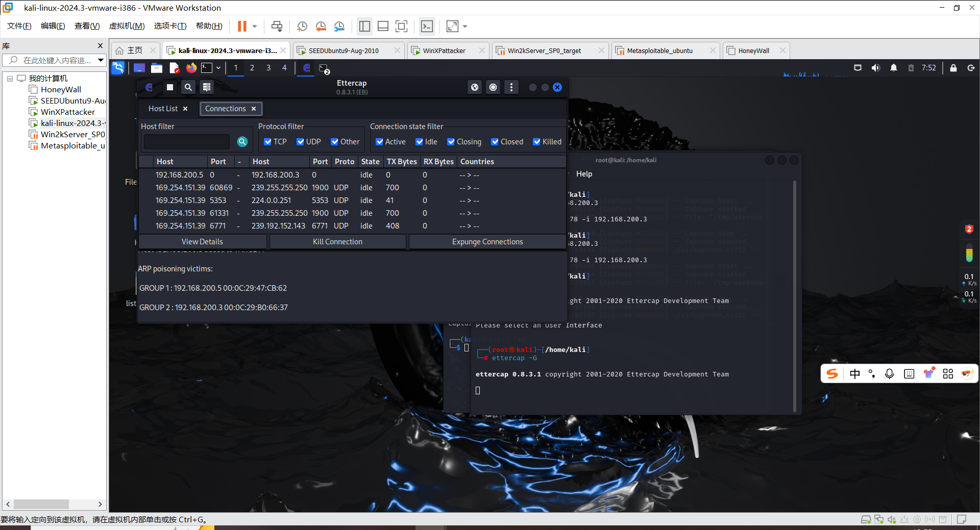Uncheck the Killed connection state filter
This screenshot has height=530, width=980.
[x=536, y=142]
